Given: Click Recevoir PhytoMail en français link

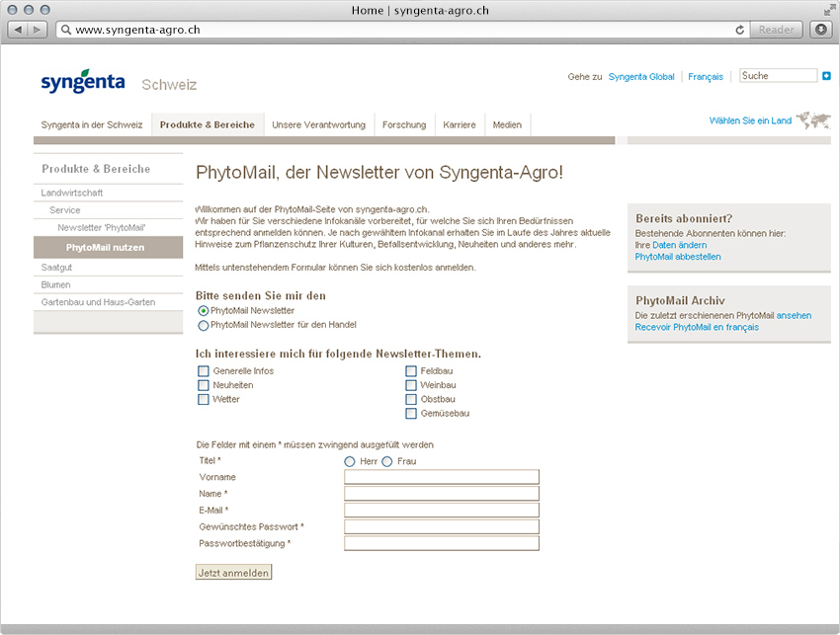Looking at the screenshot, I should pyautogui.click(x=697, y=327).
